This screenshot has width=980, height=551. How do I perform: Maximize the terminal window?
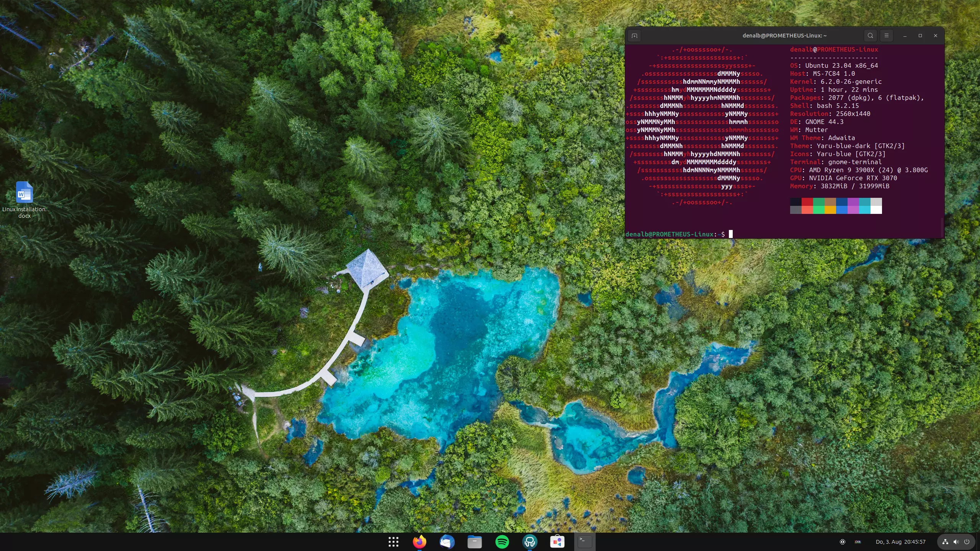[920, 36]
